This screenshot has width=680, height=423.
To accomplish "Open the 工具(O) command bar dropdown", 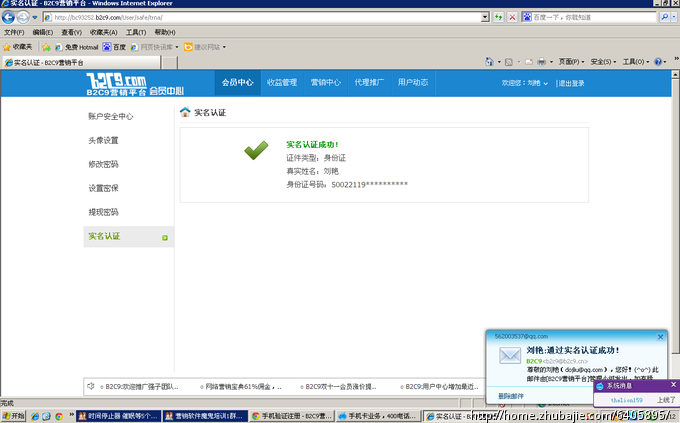I will (x=636, y=62).
